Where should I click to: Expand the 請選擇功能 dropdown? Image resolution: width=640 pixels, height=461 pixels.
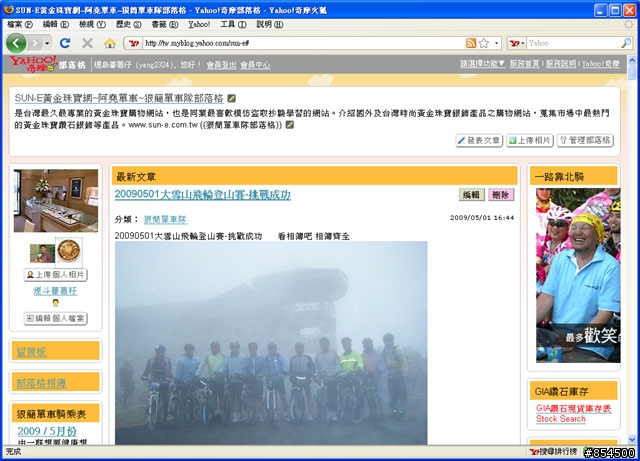click(x=482, y=64)
